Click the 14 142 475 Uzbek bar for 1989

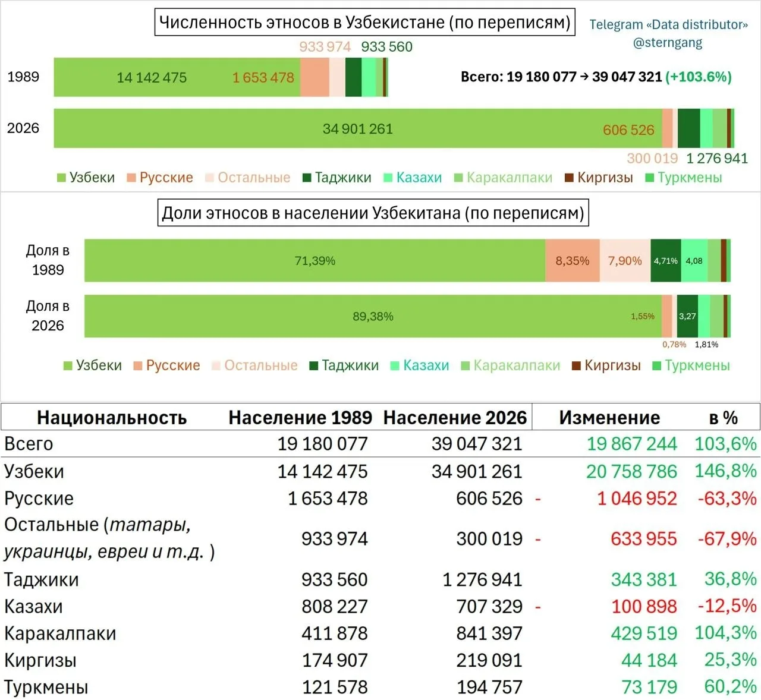177,77
